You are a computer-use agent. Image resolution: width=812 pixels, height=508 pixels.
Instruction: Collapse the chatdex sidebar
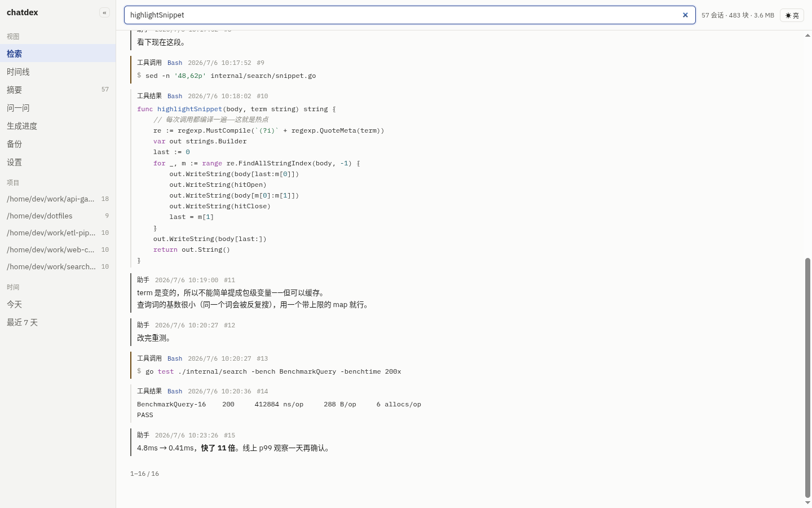point(104,12)
